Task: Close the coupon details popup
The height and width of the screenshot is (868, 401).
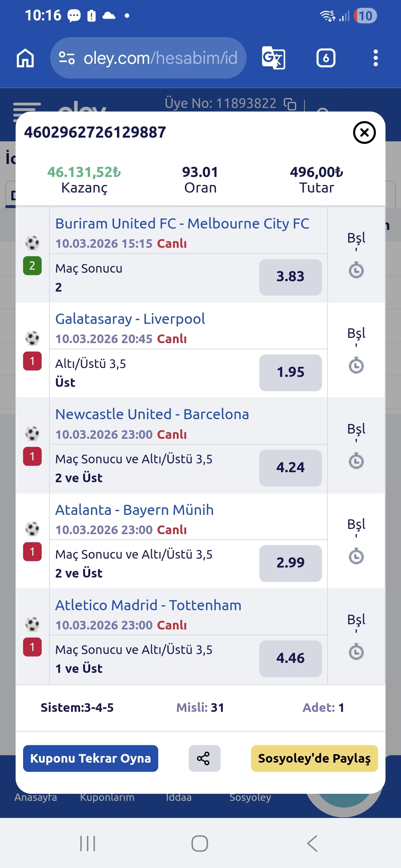Action: pyautogui.click(x=364, y=132)
